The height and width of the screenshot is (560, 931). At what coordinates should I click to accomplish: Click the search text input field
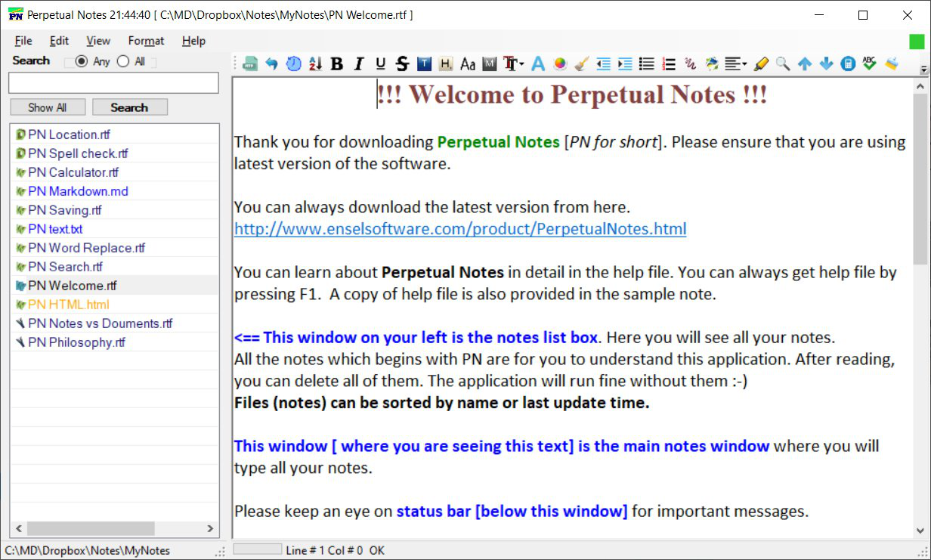[113, 83]
